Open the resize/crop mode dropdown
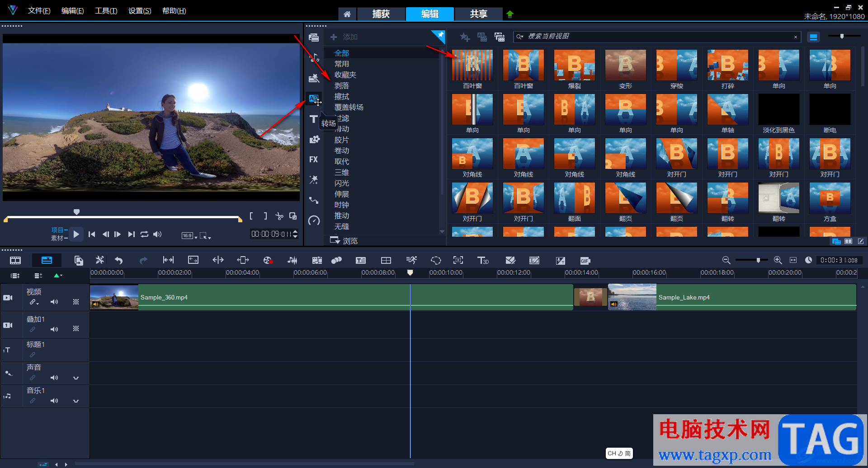The image size is (868, 468). [x=205, y=235]
